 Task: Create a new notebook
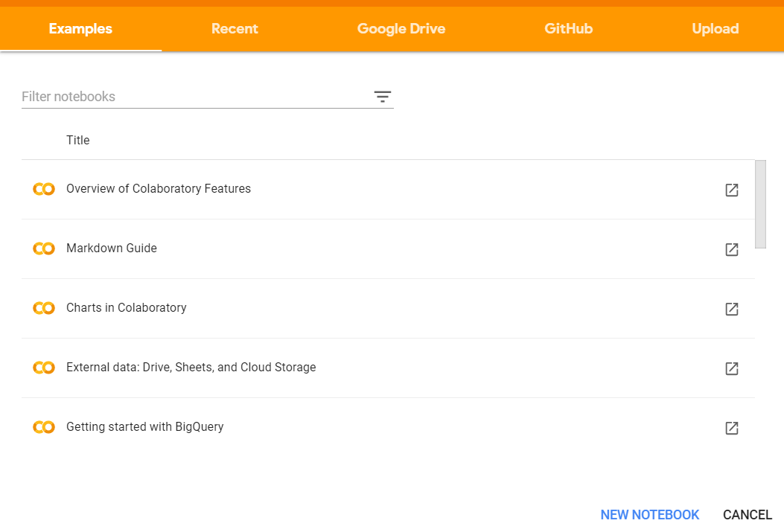[x=649, y=515]
